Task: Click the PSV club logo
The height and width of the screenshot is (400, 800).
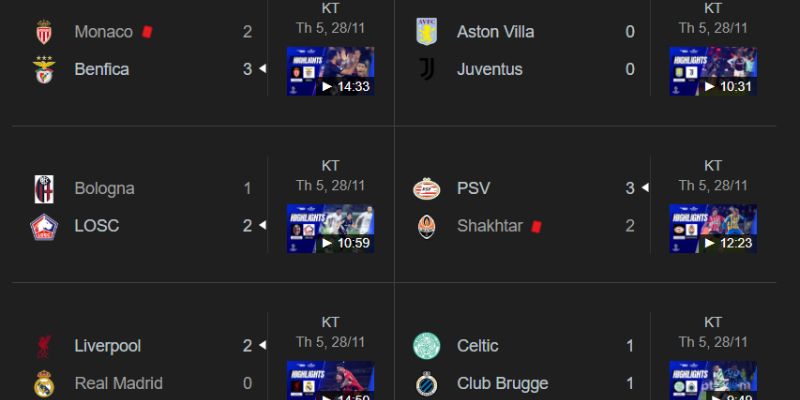Action: pos(427,189)
